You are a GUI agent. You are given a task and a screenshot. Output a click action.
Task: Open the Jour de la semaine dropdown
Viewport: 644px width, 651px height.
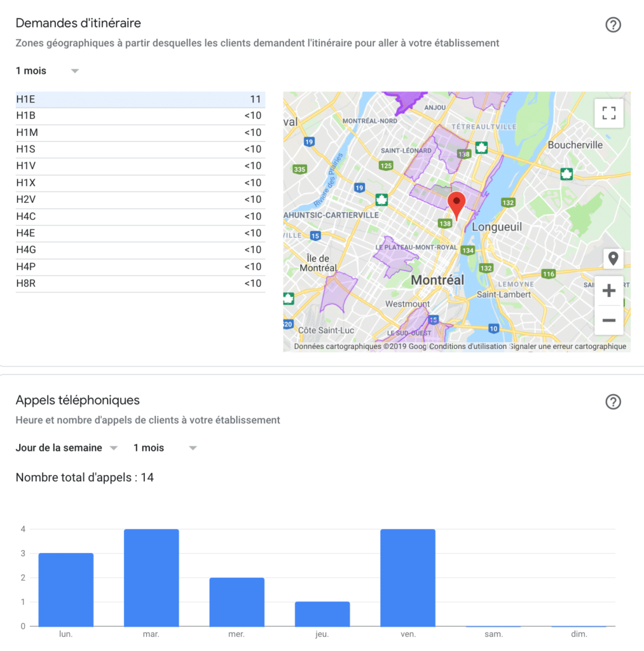tap(67, 448)
